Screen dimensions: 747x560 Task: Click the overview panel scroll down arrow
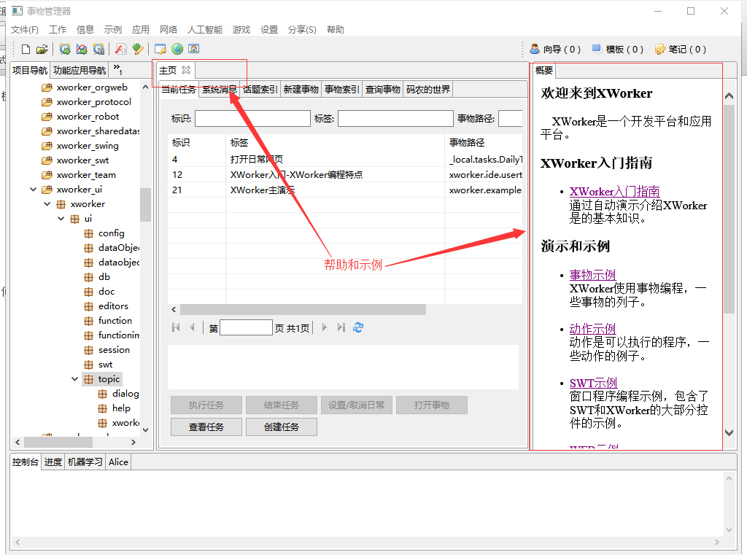(729, 432)
